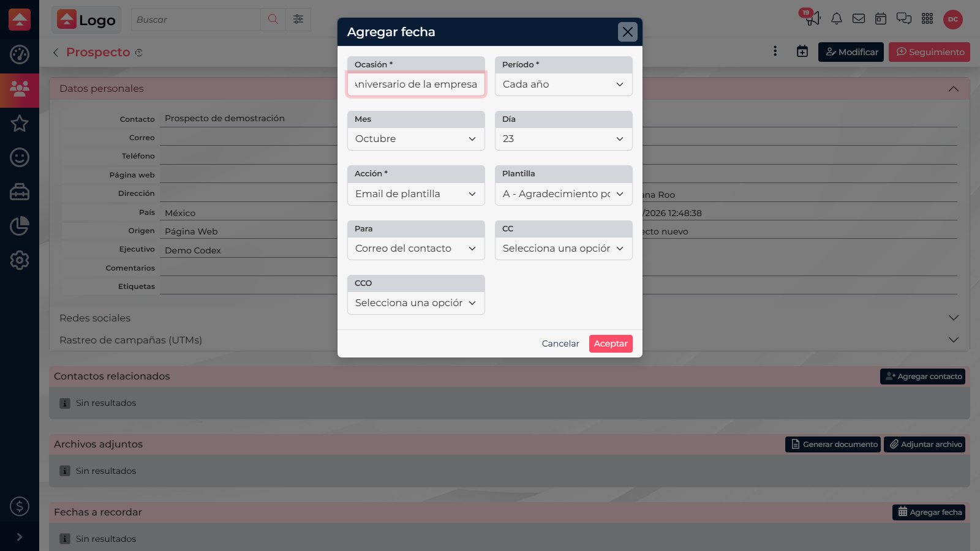Go back using the Prospecto arrow
The width and height of the screenshot is (980, 551).
point(56,53)
